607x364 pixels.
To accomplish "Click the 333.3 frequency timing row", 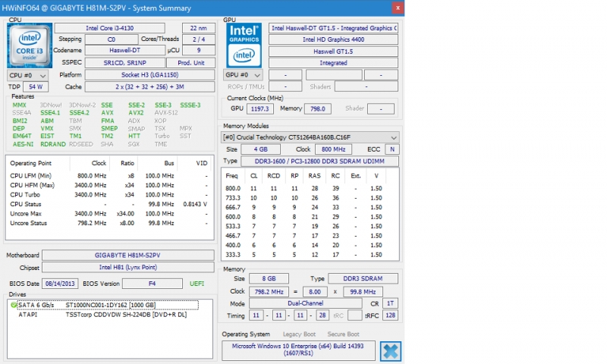I will point(310,255).
